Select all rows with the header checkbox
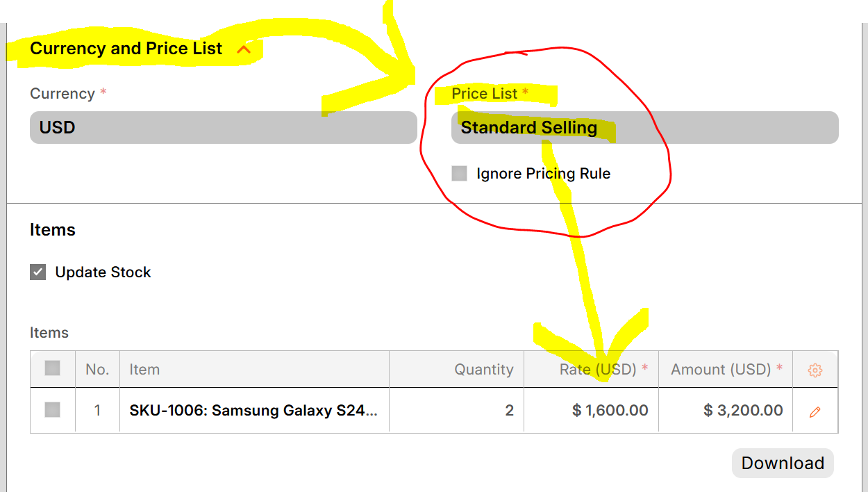 coord(53,369)
